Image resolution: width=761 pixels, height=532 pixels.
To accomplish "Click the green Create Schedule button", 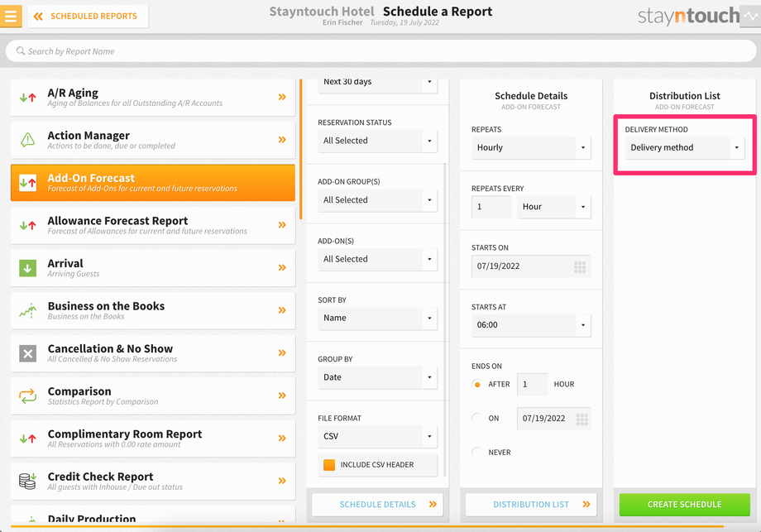I will [x=684, y=505].
